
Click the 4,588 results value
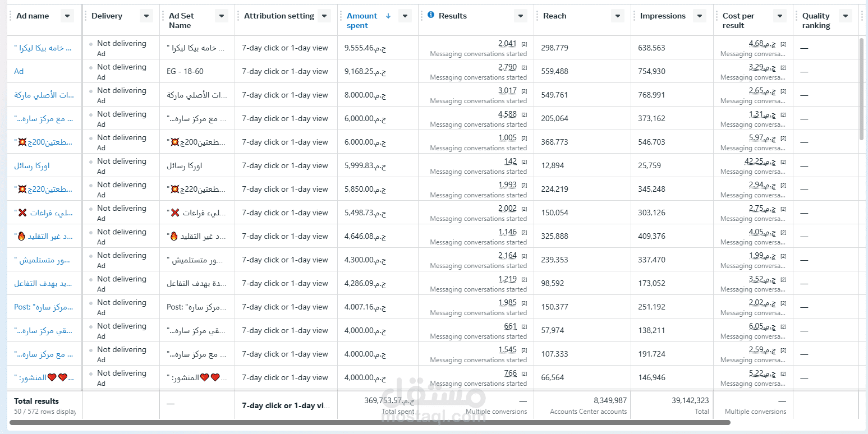(507, 114)
